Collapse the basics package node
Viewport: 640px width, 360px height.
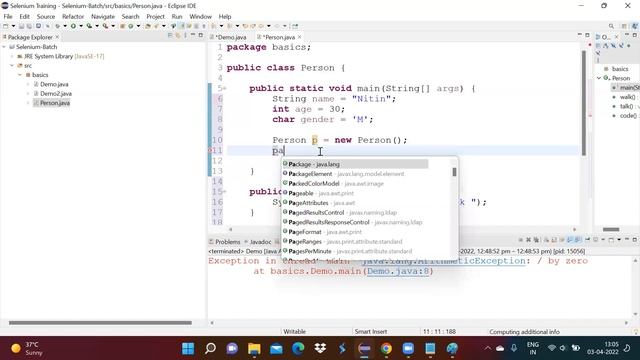tap(20, 75)
